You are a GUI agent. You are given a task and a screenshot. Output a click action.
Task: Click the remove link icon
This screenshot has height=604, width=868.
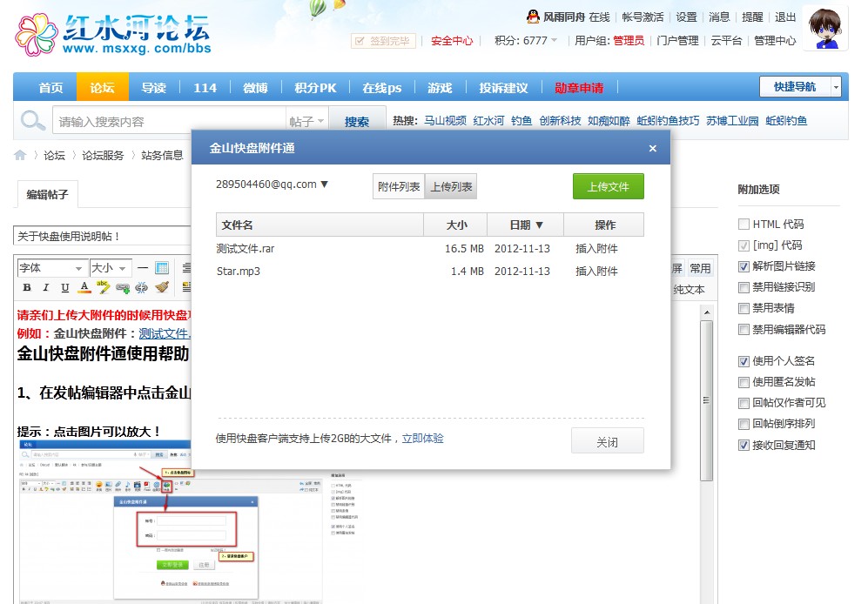142,287
